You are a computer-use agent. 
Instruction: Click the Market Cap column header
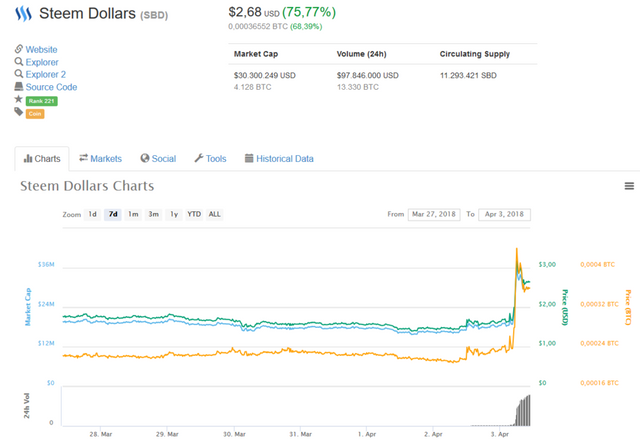256,54
